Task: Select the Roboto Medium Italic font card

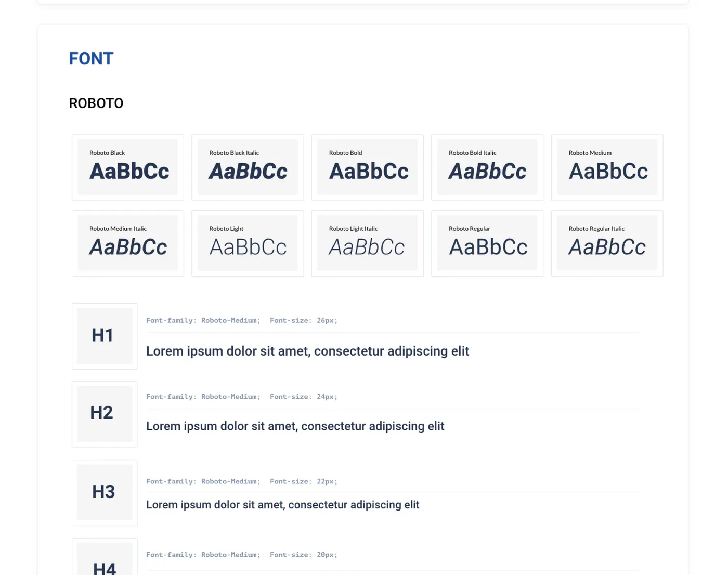Action: 128,243
